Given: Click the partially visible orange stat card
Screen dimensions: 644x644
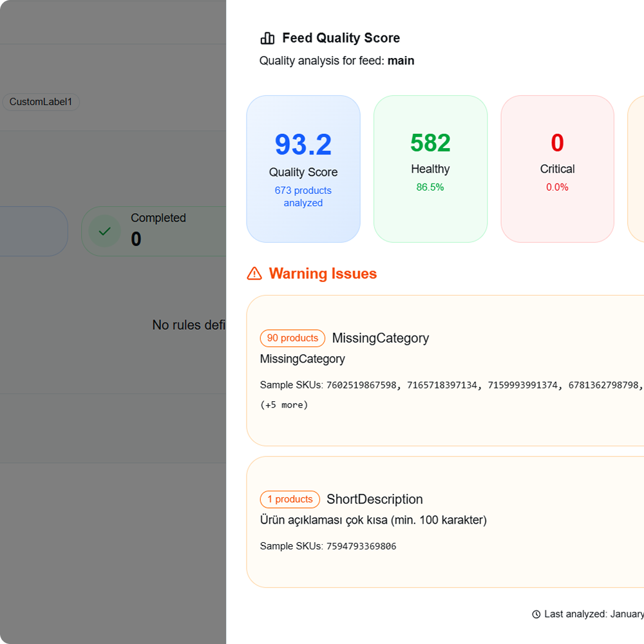Looking at the screenshot, I should coord(636,169).
